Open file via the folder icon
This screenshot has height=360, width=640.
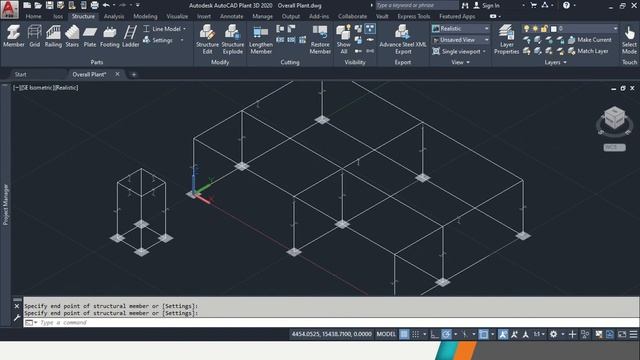click(x=38, y=5)
